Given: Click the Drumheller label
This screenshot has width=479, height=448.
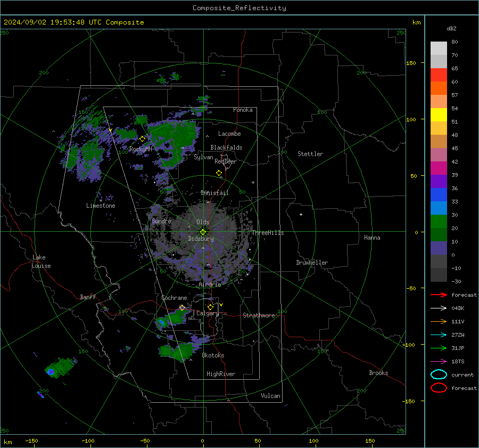Looking at the screenshot, I should pos(312,263).
